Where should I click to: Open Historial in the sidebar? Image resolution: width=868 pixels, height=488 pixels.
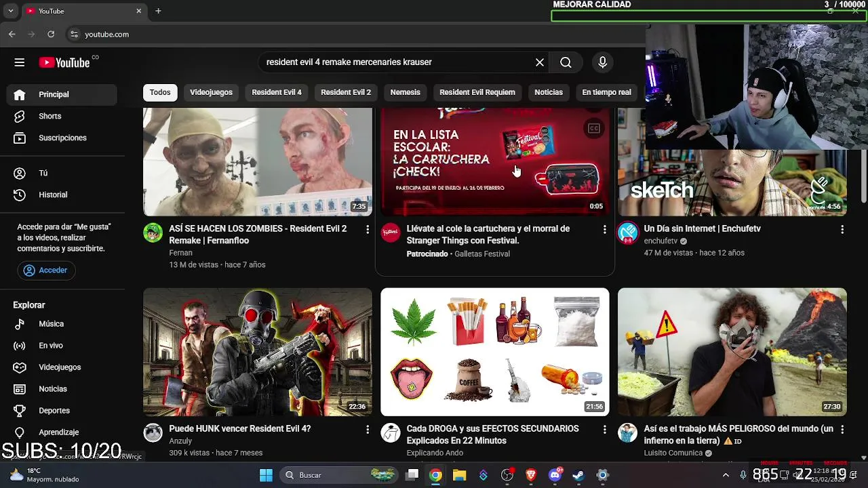(x=62, y=195)
